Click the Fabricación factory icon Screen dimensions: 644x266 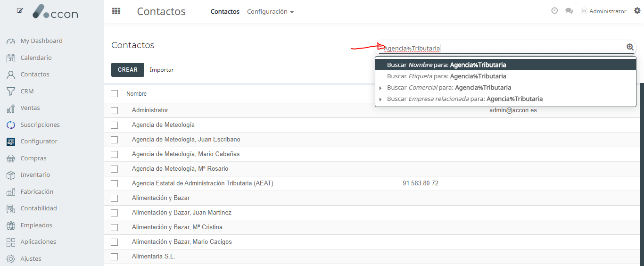coord(11,192)
